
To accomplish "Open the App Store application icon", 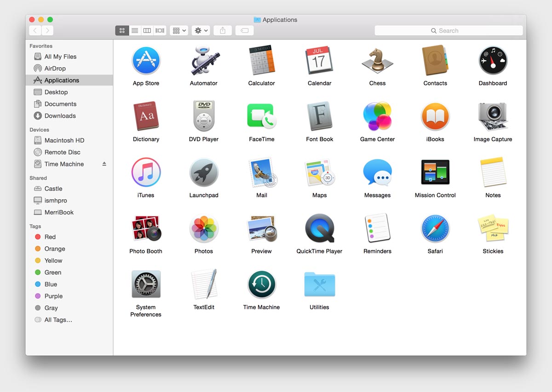I will click(x=146, y=61).
